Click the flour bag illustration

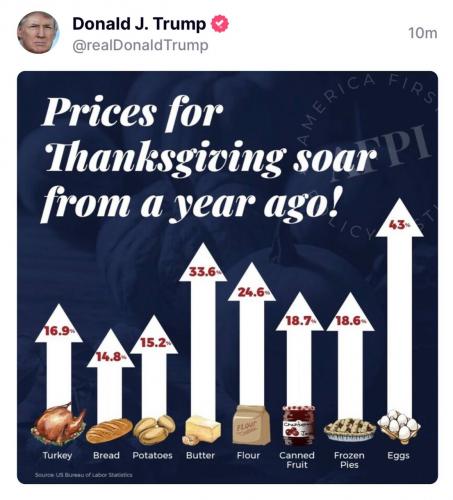251,425
